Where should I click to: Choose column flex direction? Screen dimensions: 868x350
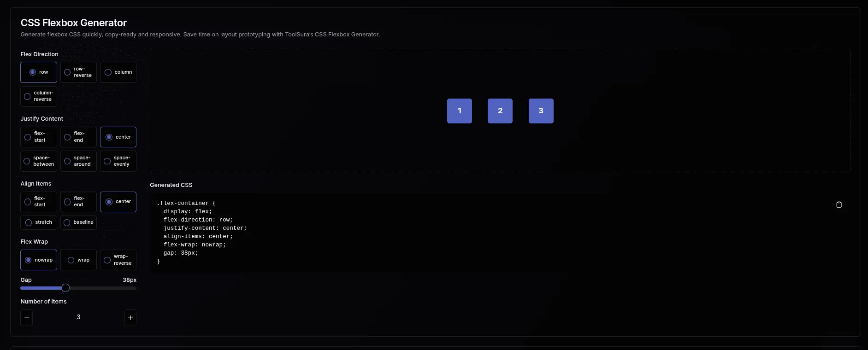point(118,72)
